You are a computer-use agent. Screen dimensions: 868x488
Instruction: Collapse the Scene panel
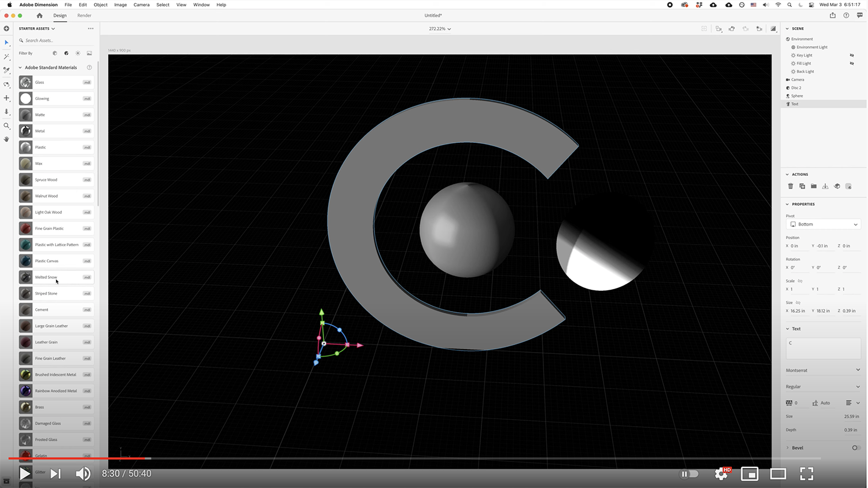(x=787, y=28)
